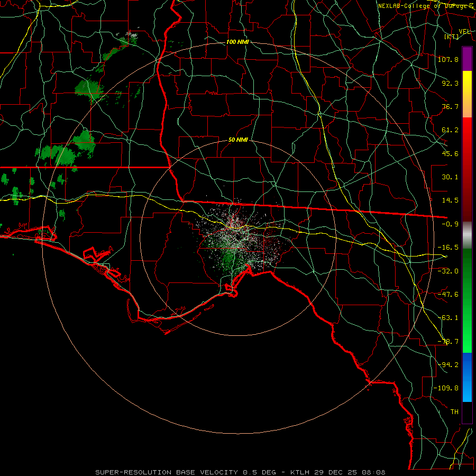Screen dimensions: 476x476
Task: Pick the gray near-zero segment of the color bar
Action: (x=467, y=235)
